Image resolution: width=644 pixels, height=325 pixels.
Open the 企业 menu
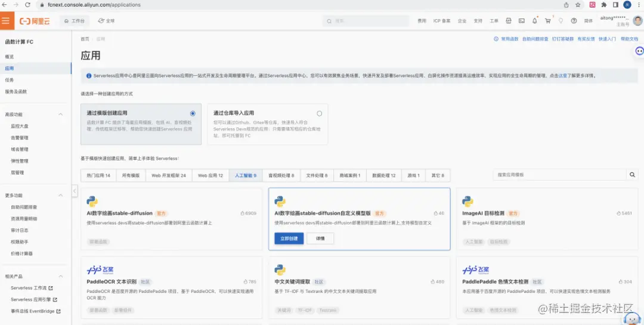(x=462, y=21)
